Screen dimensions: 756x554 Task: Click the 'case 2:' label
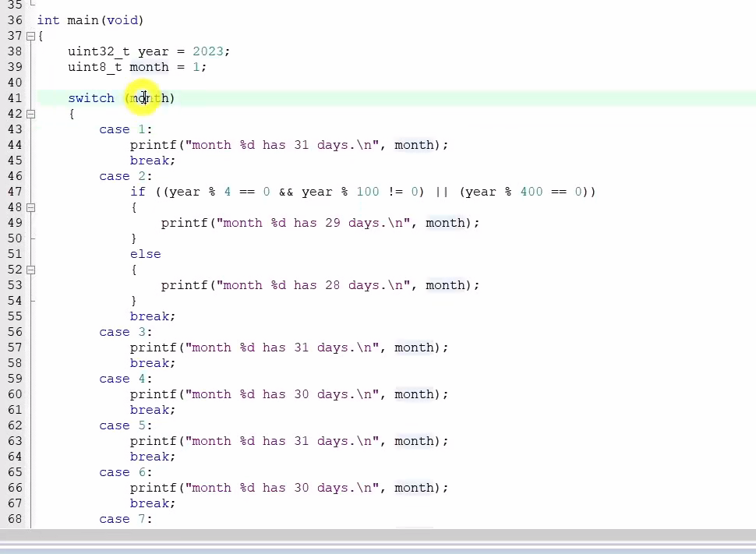pos(125,176)
